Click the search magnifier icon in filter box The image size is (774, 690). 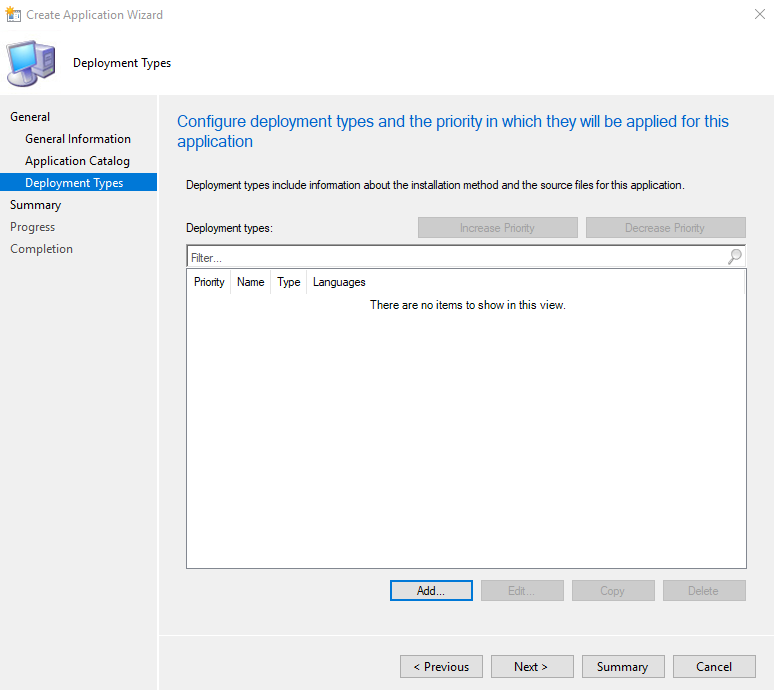pyautogui.click(x=735, y=257)
